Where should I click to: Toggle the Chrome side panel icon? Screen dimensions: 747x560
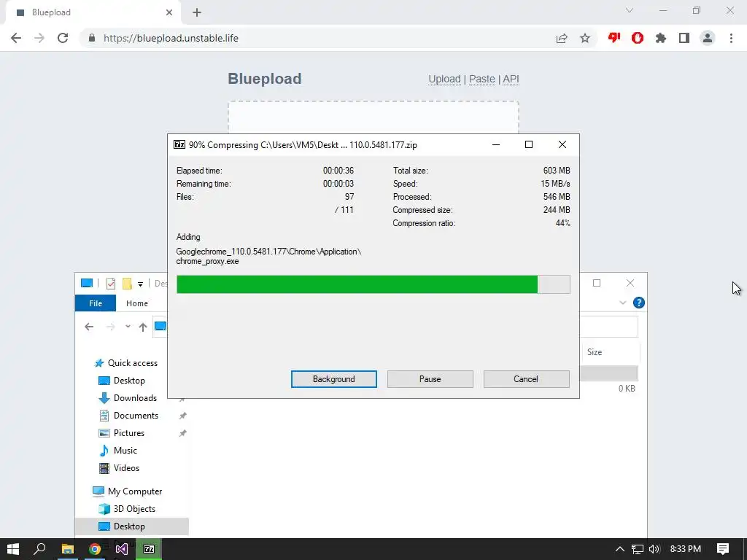pos(684,38)
